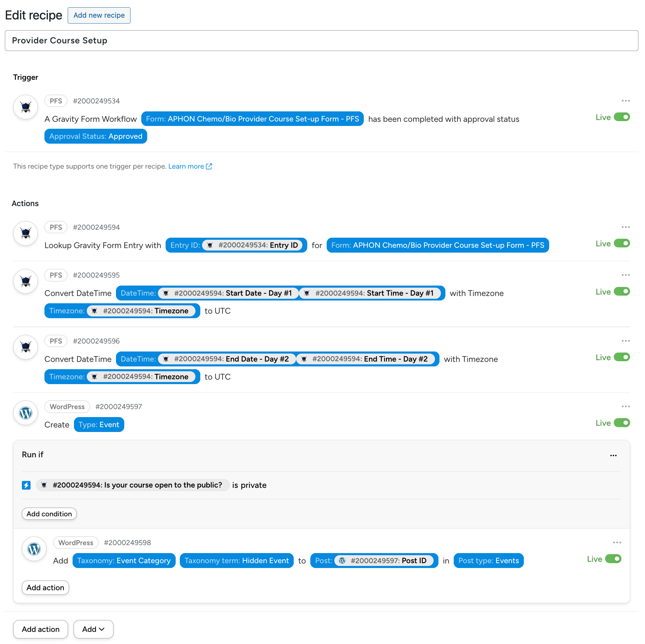Select the Post type: Events field

coord(488,561)
